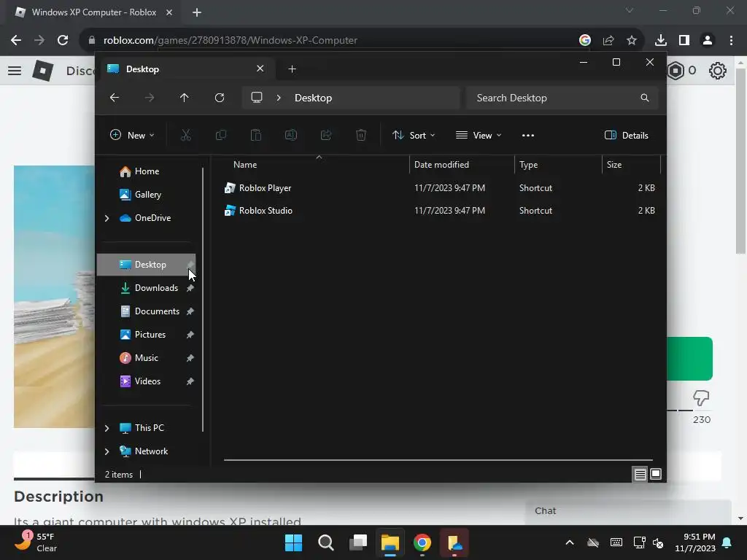Viewport: 747px width, 560px height.
Task: Click the search magnifier in Search Desktop box
Action: click(645, 98)
